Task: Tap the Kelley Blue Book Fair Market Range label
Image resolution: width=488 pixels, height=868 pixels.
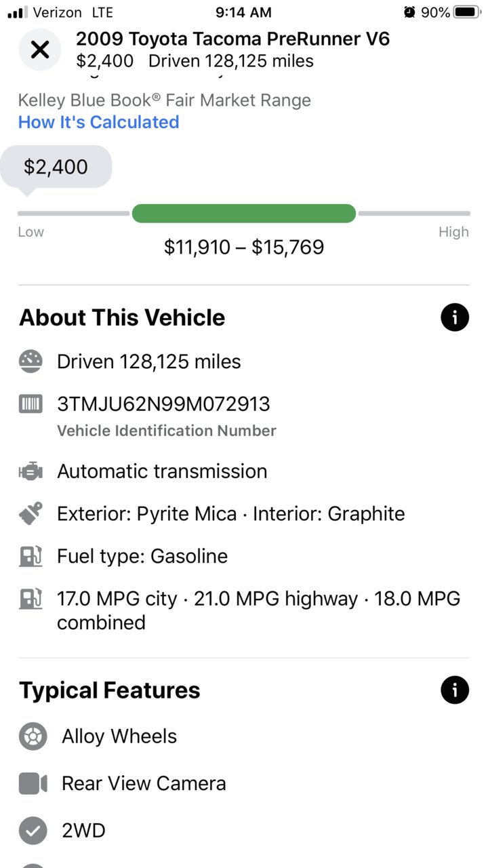Action: (165, 100)
